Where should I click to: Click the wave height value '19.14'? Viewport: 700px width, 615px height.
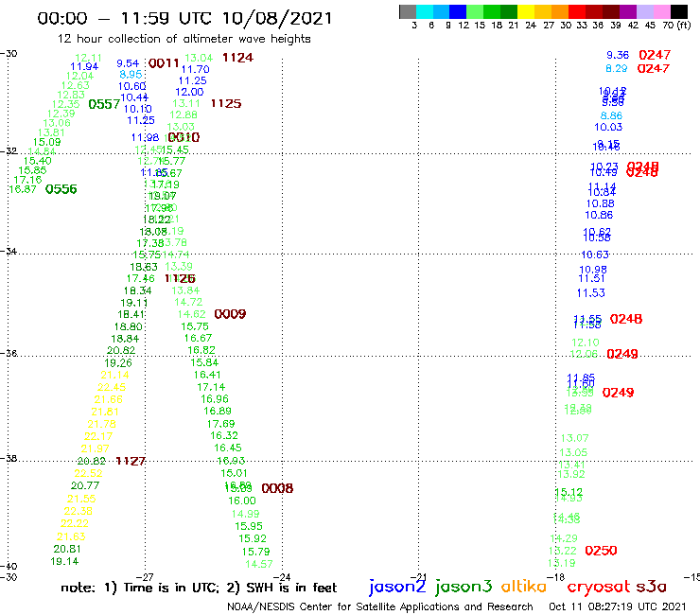click(64, 561)
